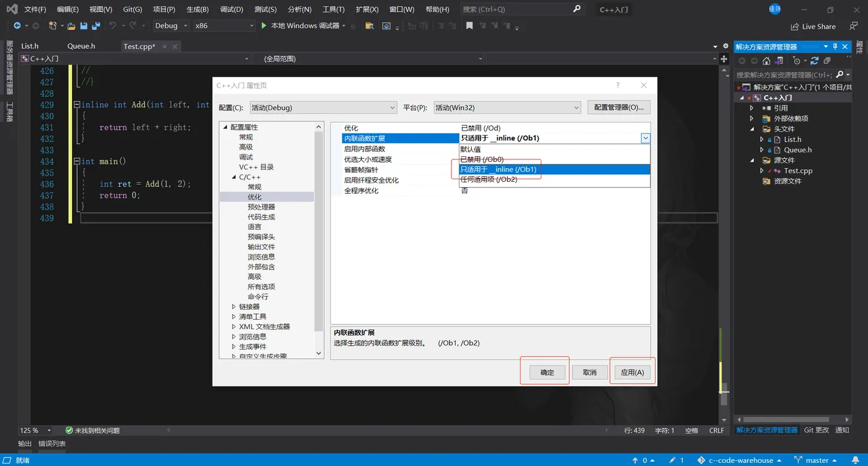Expand the 外部依赖项 node
Image resolution: width=868 pixels, height=466 pixels.
coord(752,119)
